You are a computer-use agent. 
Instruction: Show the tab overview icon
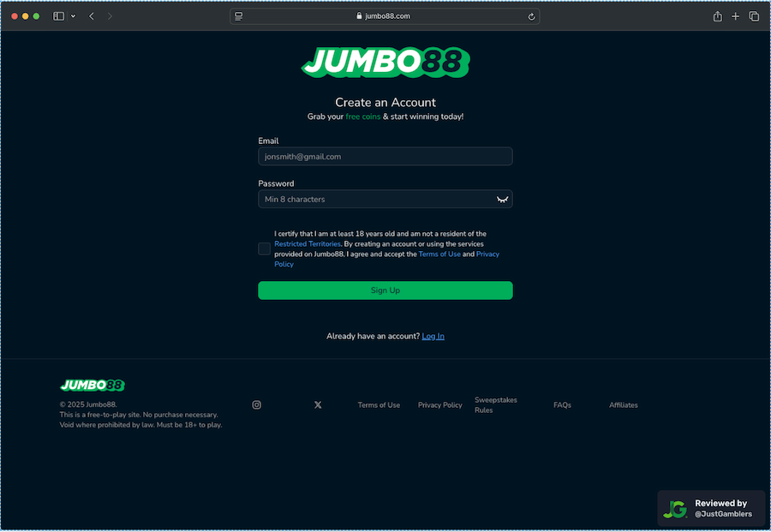[754, 16]
